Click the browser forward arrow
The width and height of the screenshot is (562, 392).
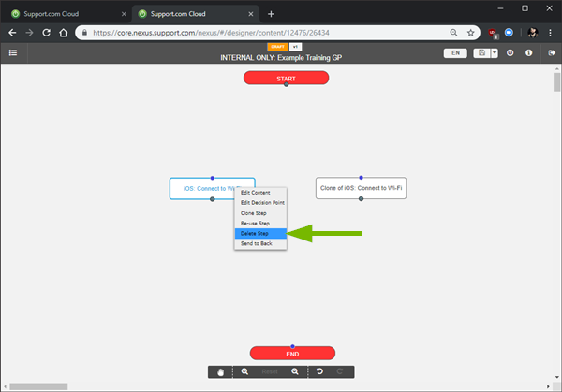pos(29,33)
